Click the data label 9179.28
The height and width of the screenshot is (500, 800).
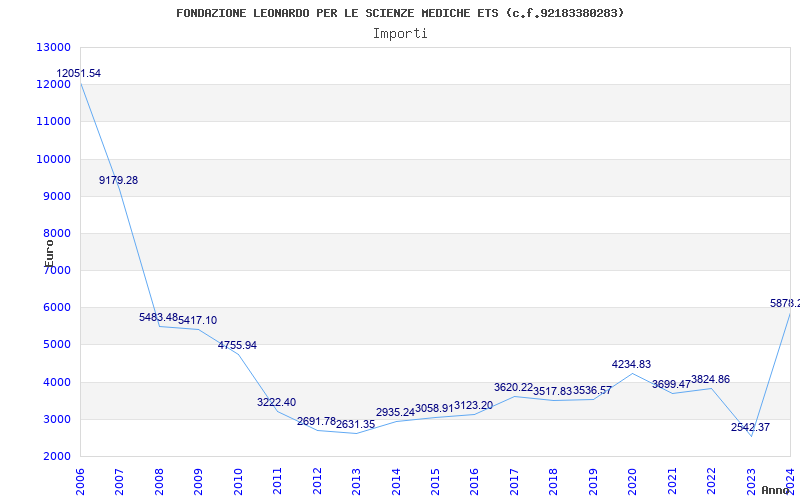pyautogui.click(x=118, y=181)
